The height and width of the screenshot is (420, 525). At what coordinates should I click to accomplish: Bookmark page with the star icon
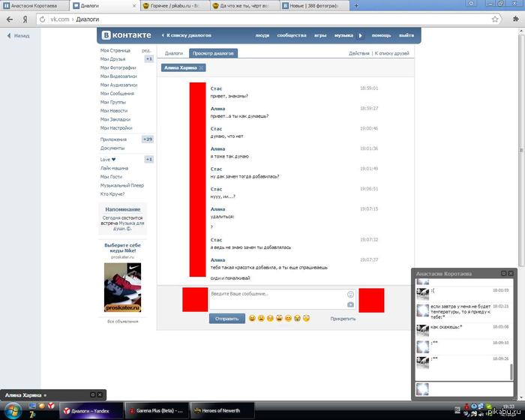495,19
